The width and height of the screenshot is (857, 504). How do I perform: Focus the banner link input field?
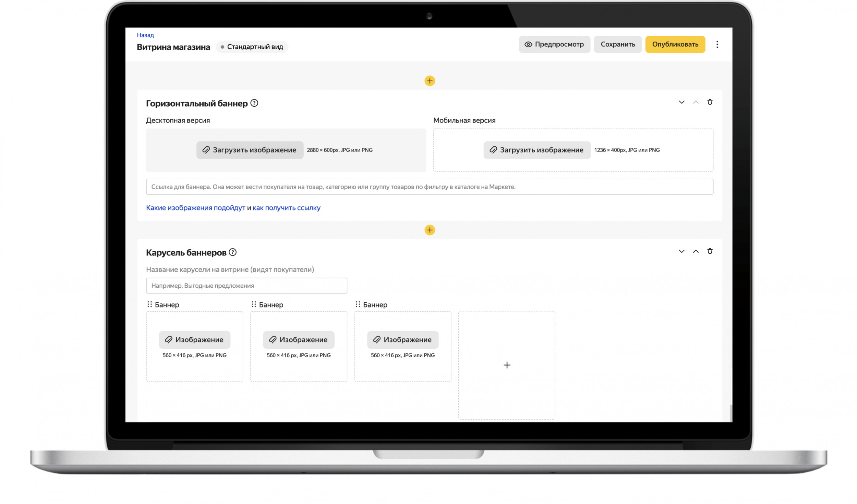(x=430, y=187)
